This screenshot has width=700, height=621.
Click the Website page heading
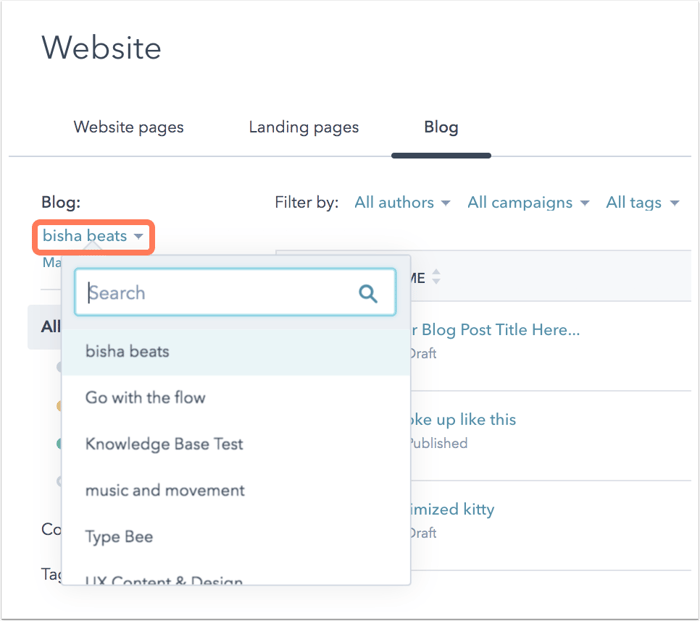[101, 48]
